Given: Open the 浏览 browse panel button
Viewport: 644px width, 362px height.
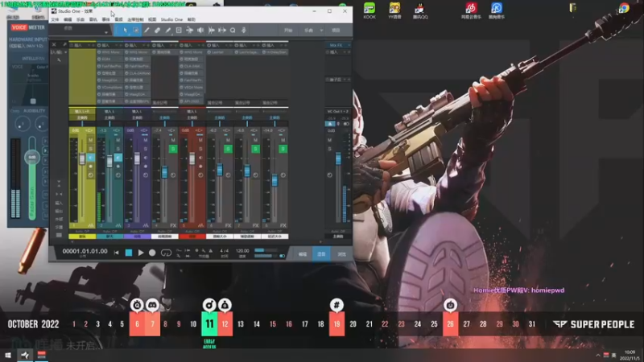Looking at the screenshot, I should coord(341,254).
